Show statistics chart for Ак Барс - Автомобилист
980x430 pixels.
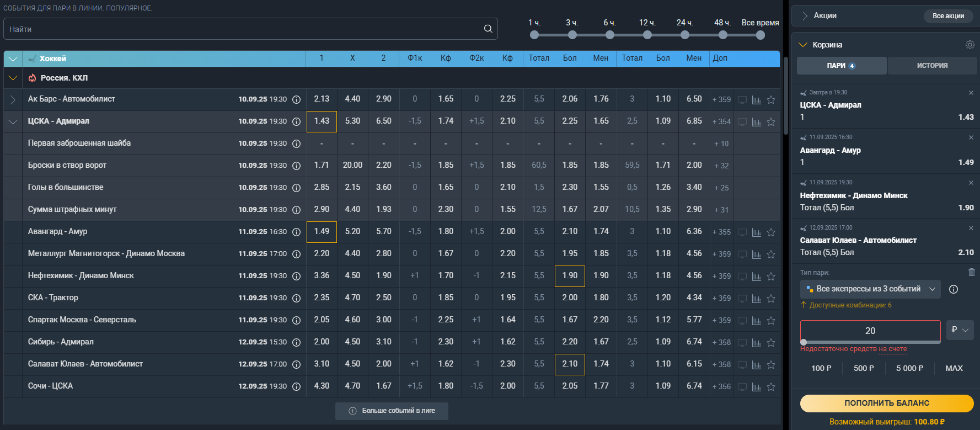(x=757, y=100)
